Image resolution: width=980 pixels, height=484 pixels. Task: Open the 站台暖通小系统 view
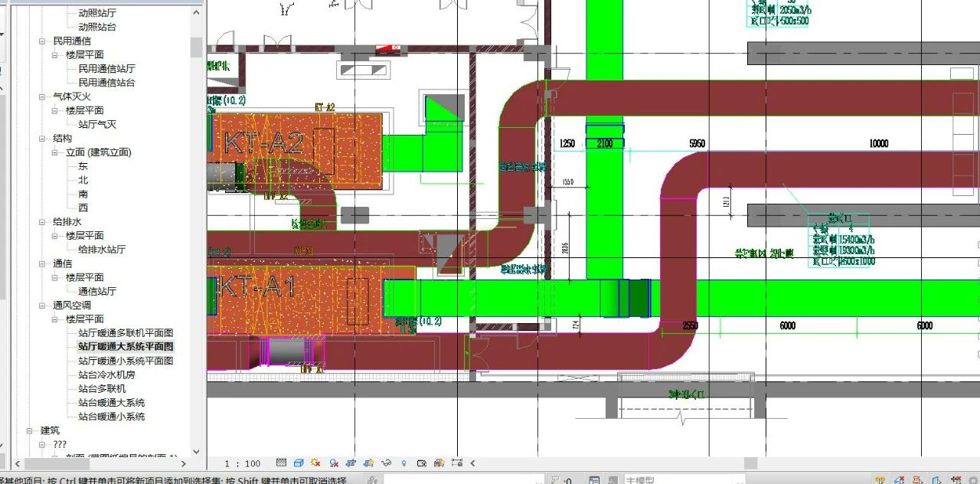click(x=111, y=417)
